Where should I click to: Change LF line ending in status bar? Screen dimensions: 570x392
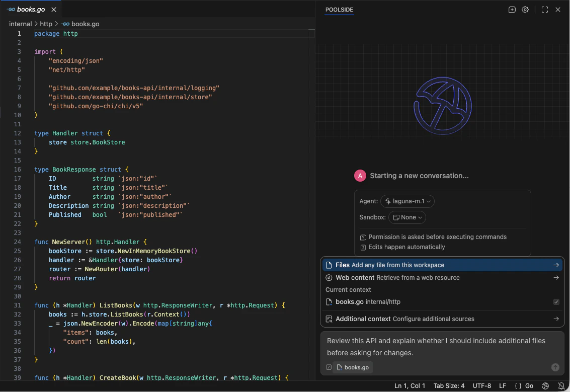[x=503, y=386]
